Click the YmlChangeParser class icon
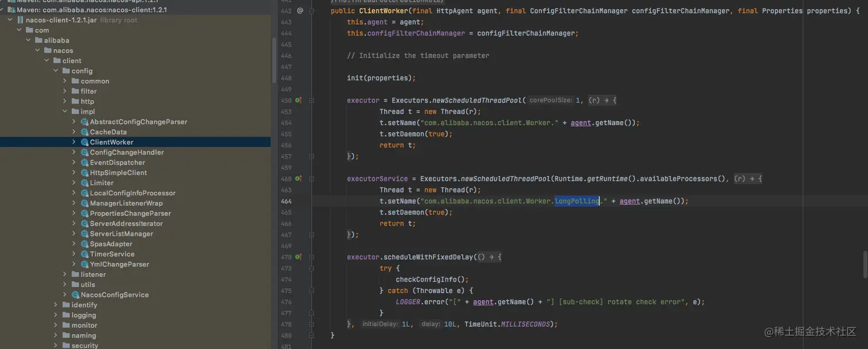The height and width of the screenshot is (349, 868). click(x=84, y=264)
